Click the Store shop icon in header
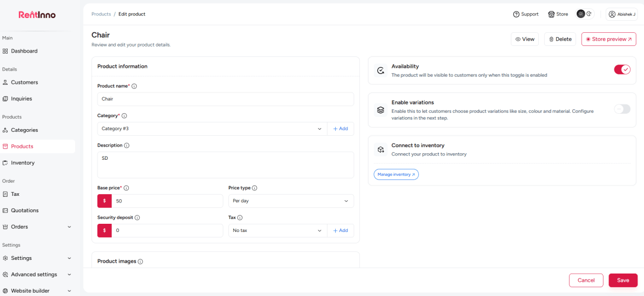 (x=551, y=14)
